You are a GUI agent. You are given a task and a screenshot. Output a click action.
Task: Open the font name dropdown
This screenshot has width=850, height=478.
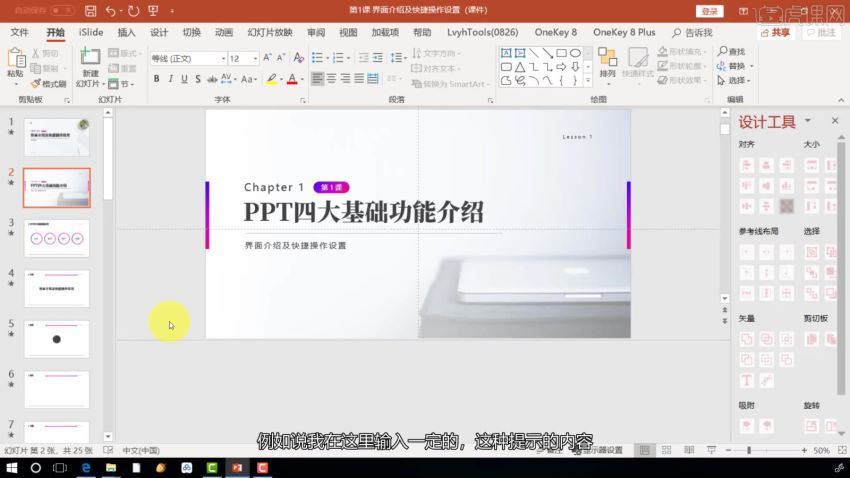coord(223,58)
